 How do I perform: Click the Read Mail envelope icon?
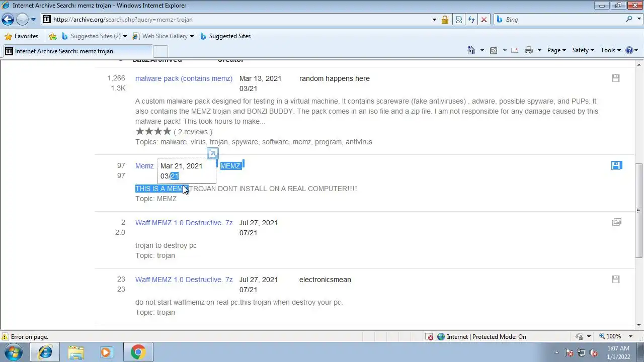tap(515, 50)
